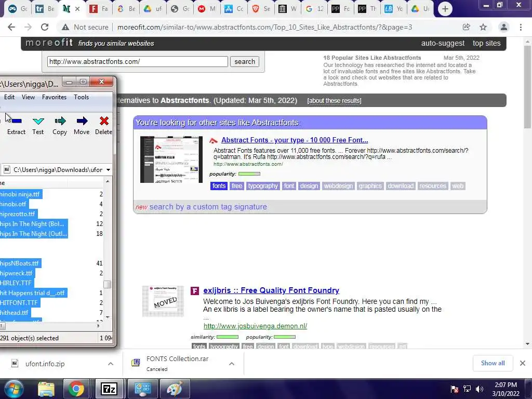Click the 7-Zip Copy icon
The image size is (532, 399).
pos(60,121)
